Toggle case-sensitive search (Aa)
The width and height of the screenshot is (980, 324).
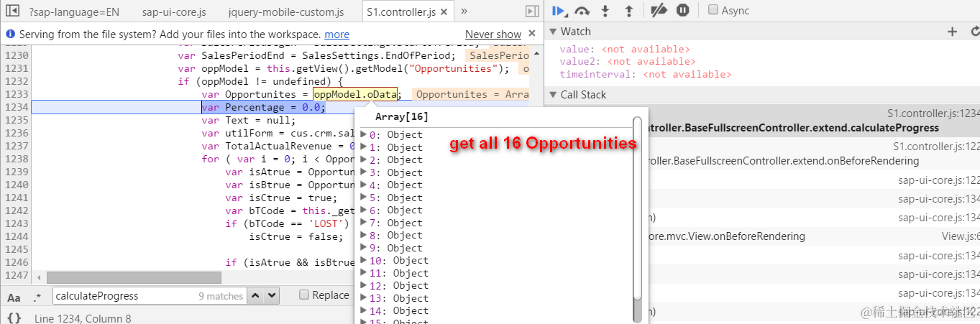coord(14,297)
